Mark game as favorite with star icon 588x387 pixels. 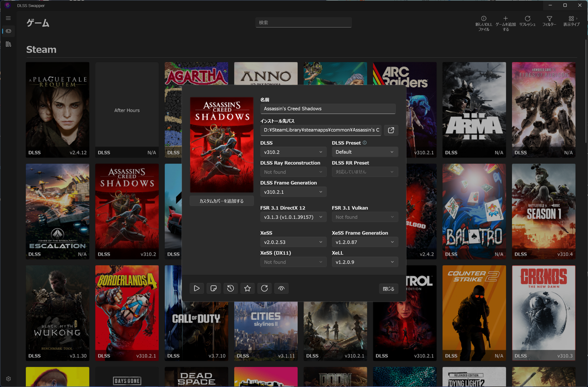pos(247,289)
